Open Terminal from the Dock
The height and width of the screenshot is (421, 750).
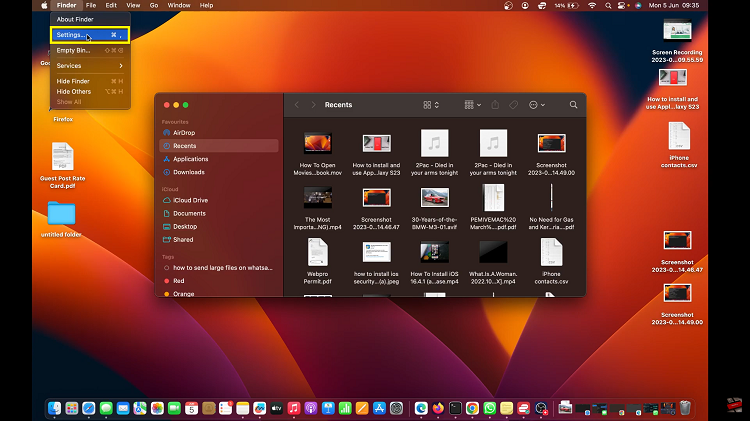(455, 408)
